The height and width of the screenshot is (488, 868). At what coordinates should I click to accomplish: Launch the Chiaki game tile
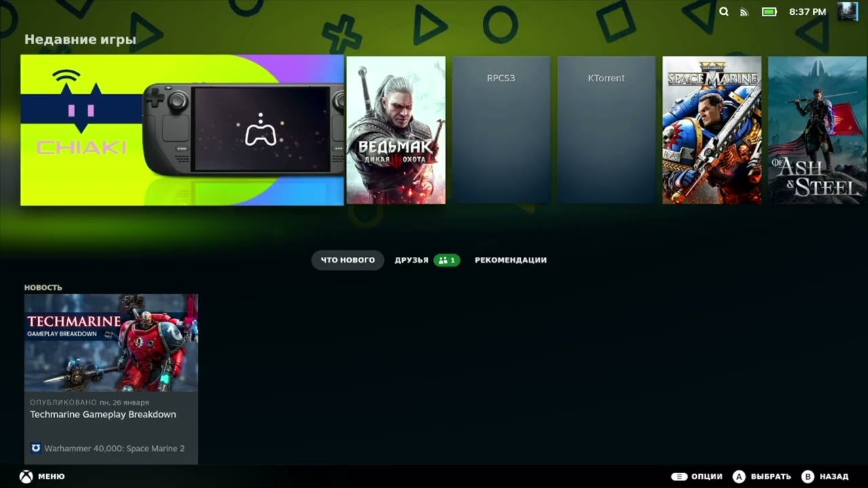(x=182, y=130)
